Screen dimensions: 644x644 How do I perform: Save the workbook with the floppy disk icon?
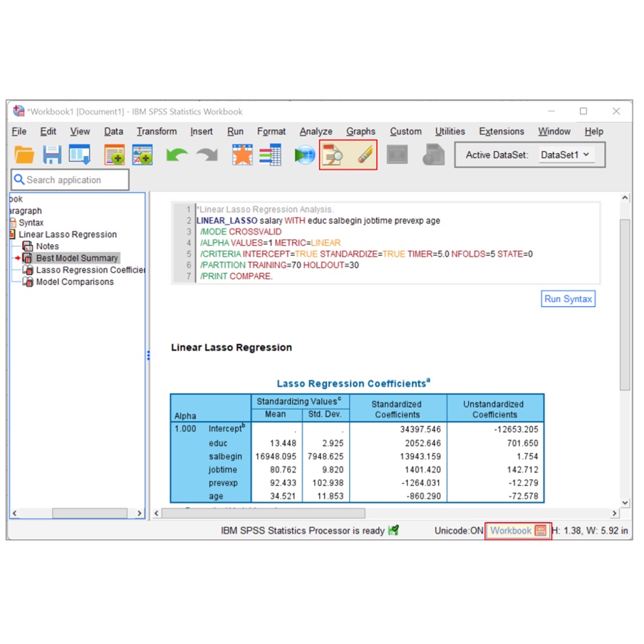pos(52,155)
